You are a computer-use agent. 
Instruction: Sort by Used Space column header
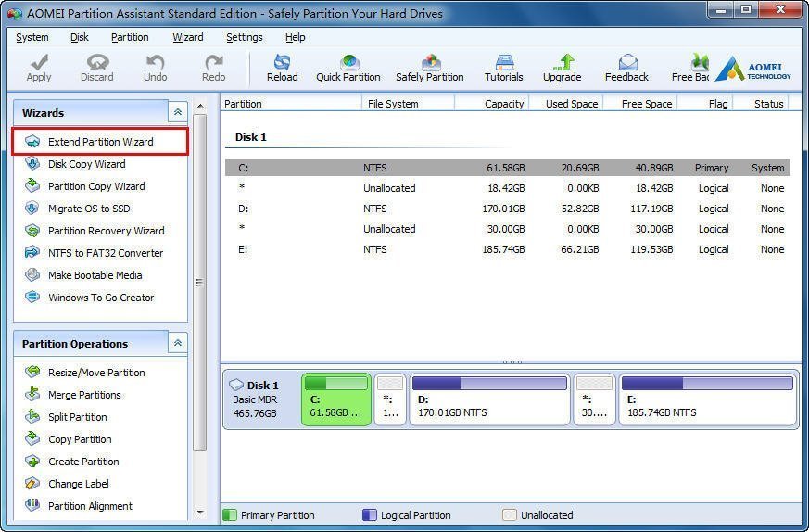point(566,104)
